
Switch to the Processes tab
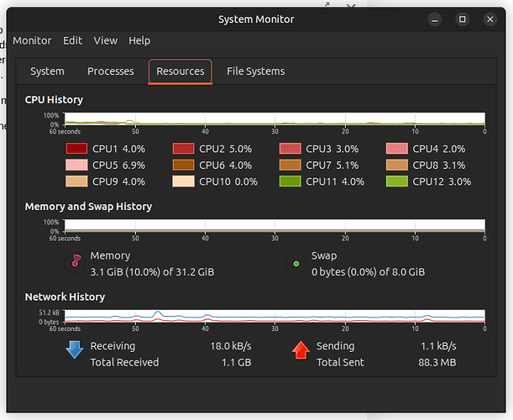[110, 71]
